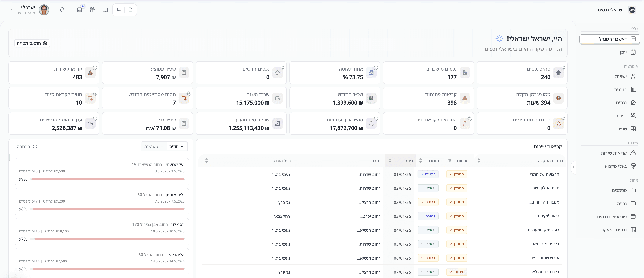Image resolution: width=644 pixels, height=278 pixels.
Task: Click the icon on שכ״ד ממוצע card
Action: [x=184, y=73]
